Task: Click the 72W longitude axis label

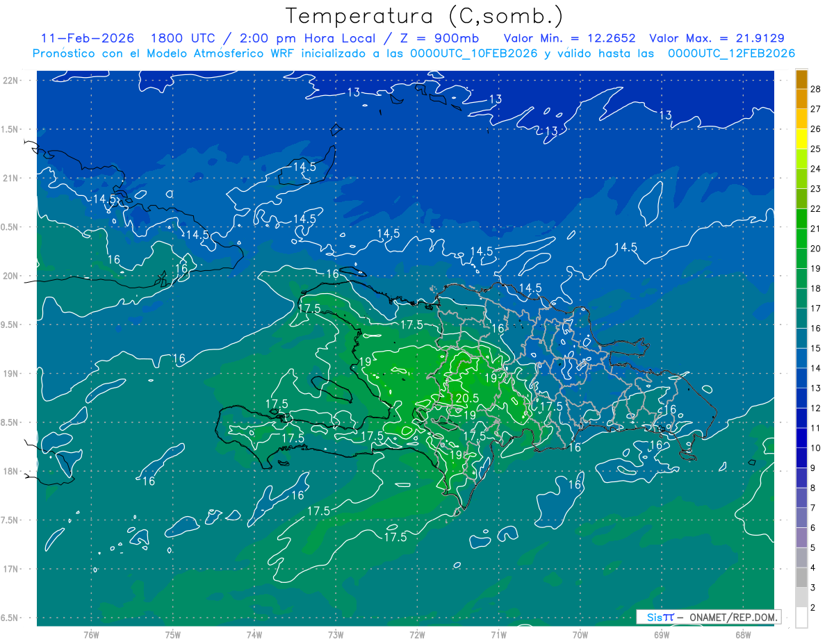Action: (x=417, y=635)
